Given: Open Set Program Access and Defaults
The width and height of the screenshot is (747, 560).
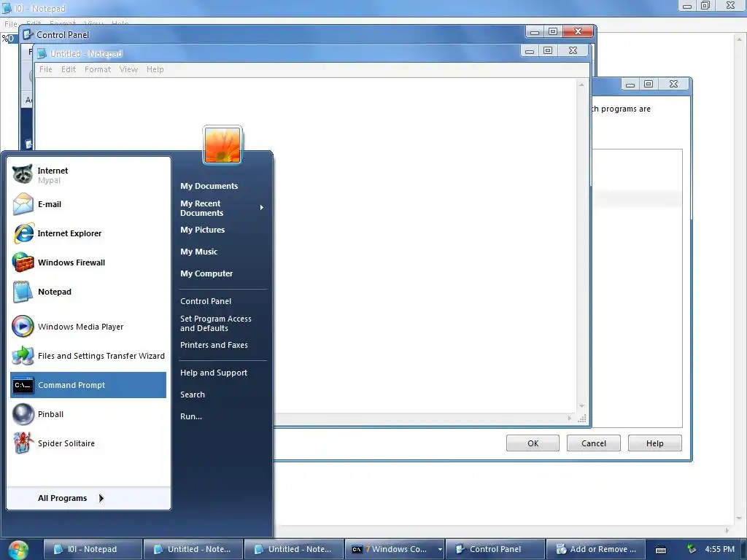Looking at the screenshot, I should coord(215,323).
